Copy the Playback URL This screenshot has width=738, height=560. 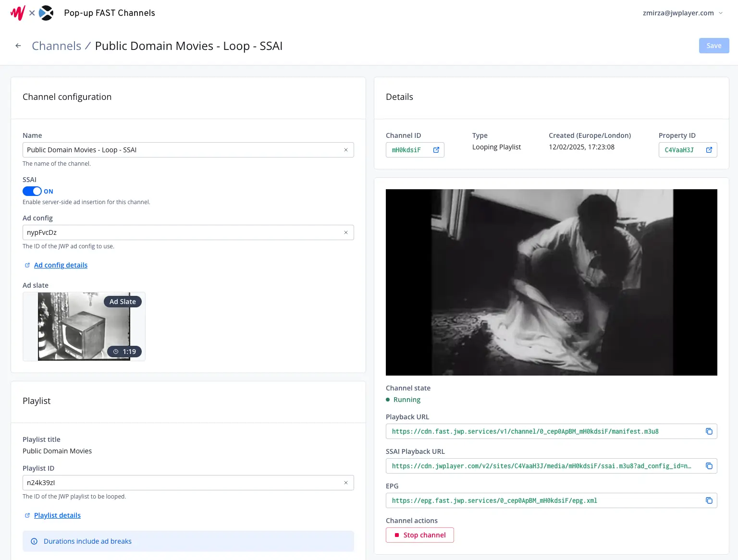(709, 431)
